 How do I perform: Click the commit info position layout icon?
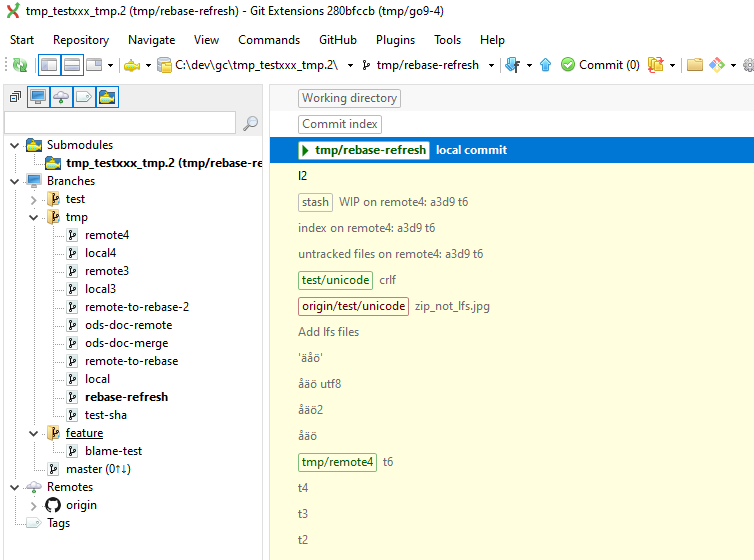pos(94,64)
